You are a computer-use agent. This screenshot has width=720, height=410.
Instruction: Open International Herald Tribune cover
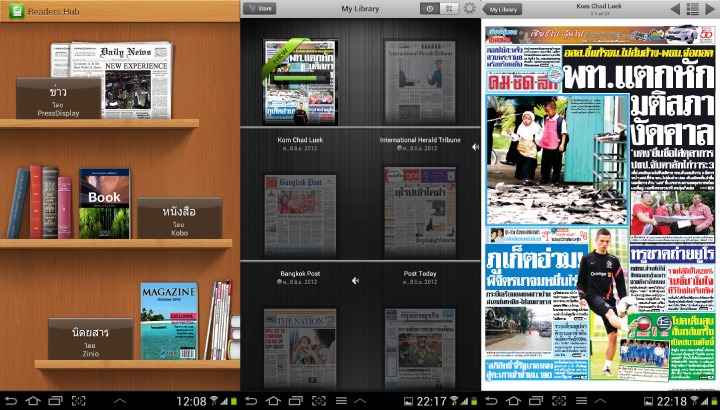[418, 82]
